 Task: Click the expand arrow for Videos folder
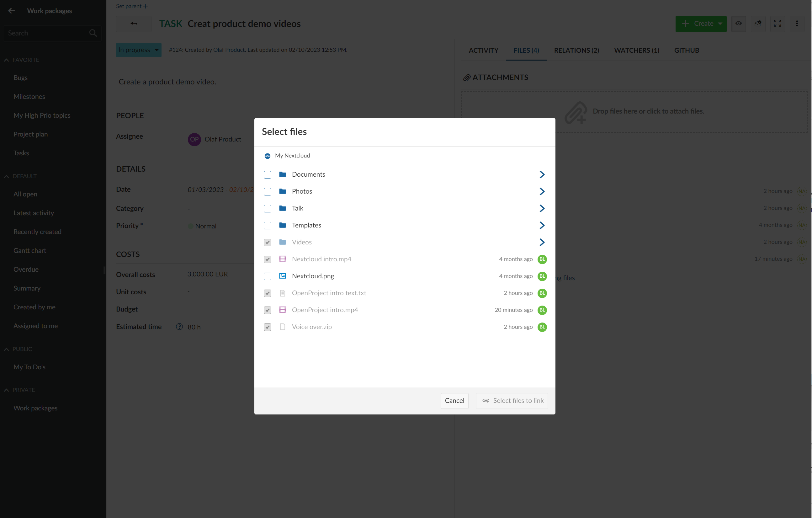542,242
